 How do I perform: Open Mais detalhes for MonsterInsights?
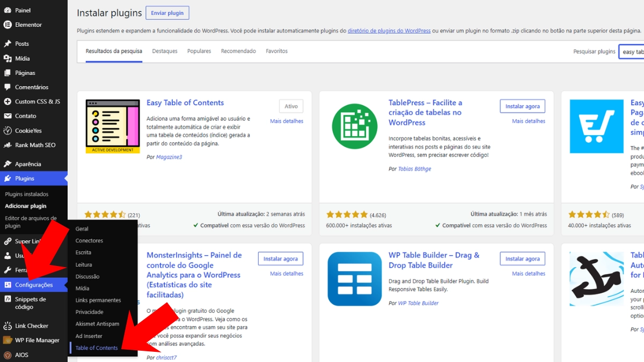[287, 274]
